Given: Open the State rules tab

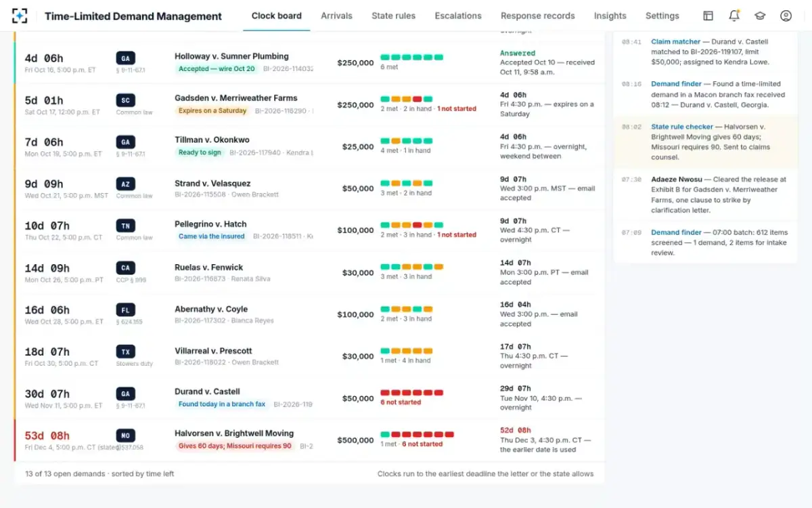Looking at the screenshot, I should (x=394, y=16).
